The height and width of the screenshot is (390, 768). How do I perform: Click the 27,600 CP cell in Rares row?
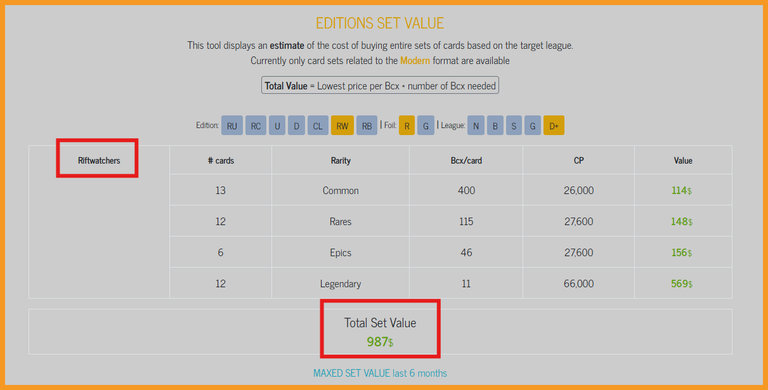point(578,221)
